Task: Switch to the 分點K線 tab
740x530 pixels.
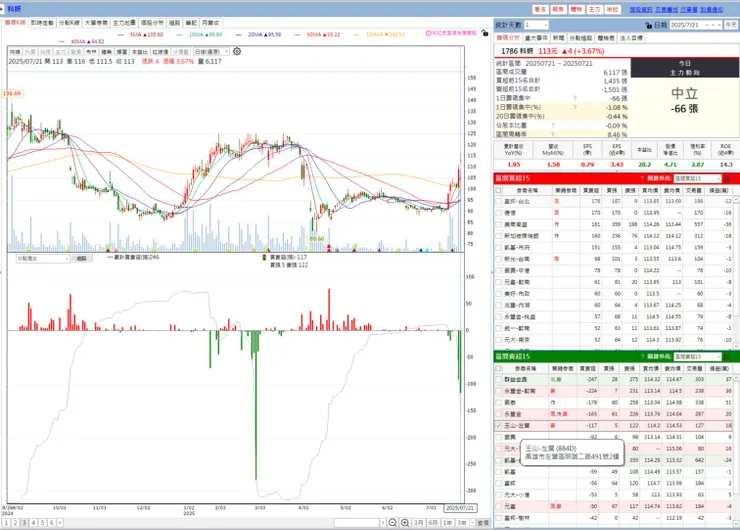Action: (x=69, y=23)
